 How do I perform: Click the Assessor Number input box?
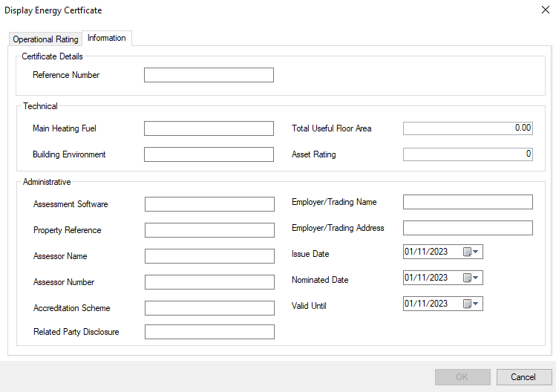(x=209, y=282)
